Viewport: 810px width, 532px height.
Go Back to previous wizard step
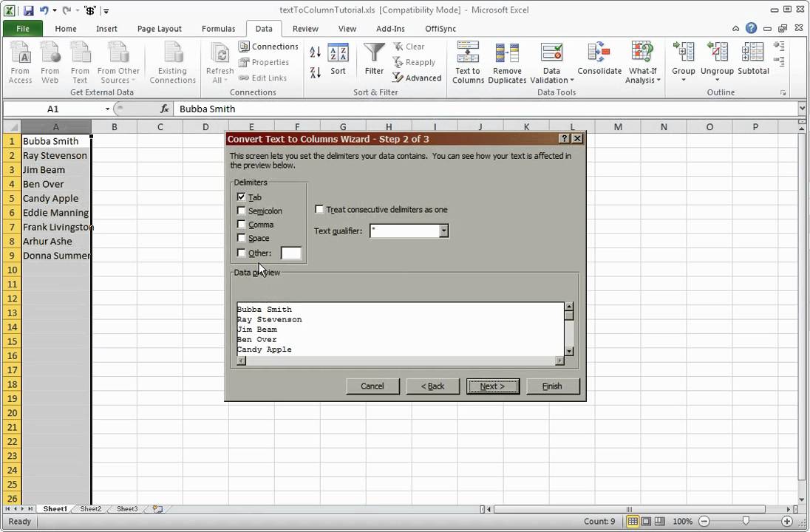click(x=432, y=386)
